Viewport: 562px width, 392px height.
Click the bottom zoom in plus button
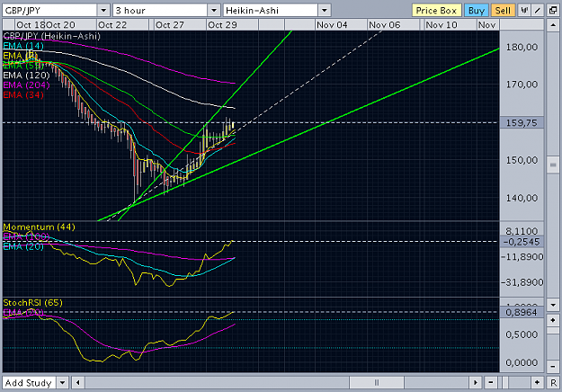pos(537,383)
